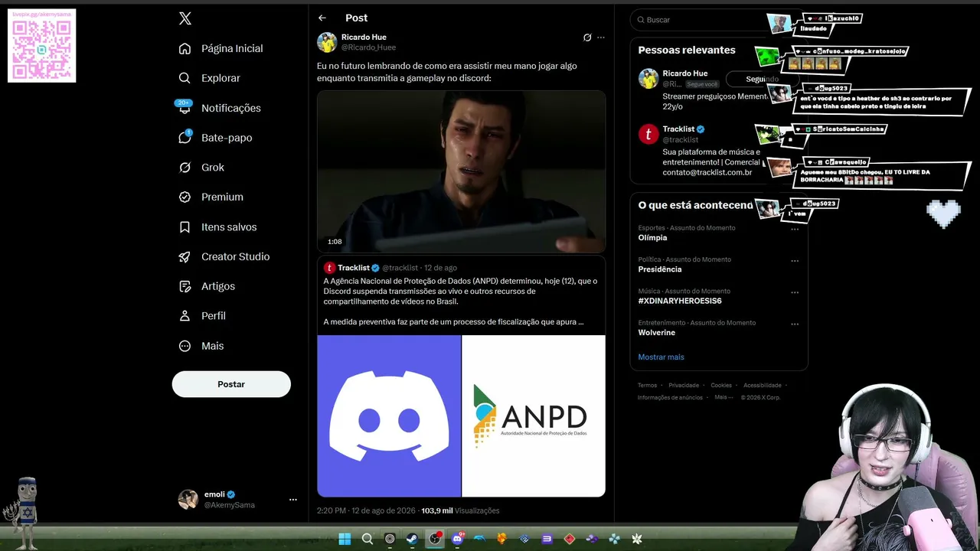Open the Windows Start menu
Image resolution: width=980 pixels, height=551 pixels.
point(345,539)
